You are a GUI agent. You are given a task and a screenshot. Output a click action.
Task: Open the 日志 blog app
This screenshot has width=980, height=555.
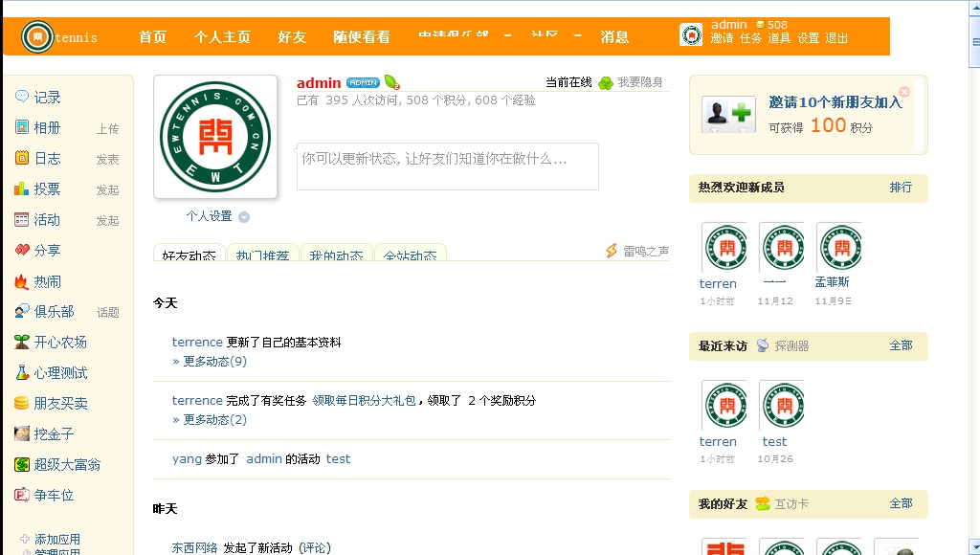coord(47,159)
